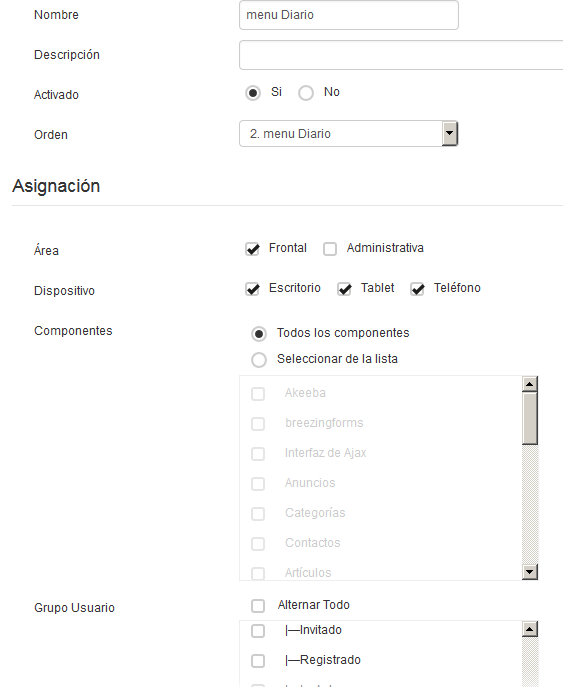
Task: Click the components list scroll-down arrow
Action: (530, 572)
